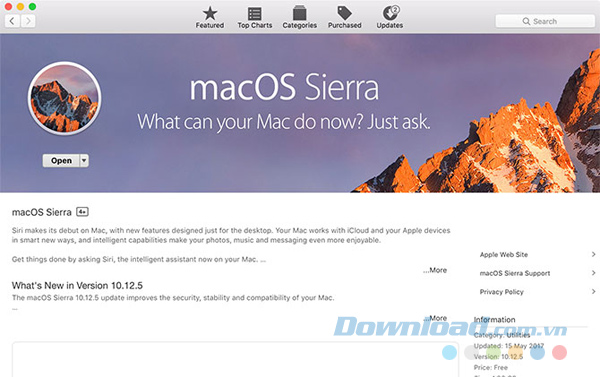Click the macOS Sierra round app icon
600x377 pixels.
tap(64, 98)
